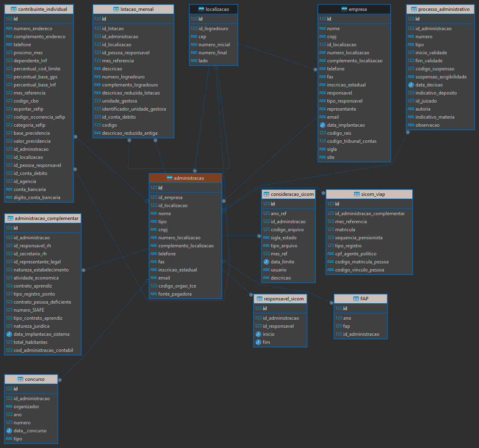Click the administracao table icon

tap(170, 178)
